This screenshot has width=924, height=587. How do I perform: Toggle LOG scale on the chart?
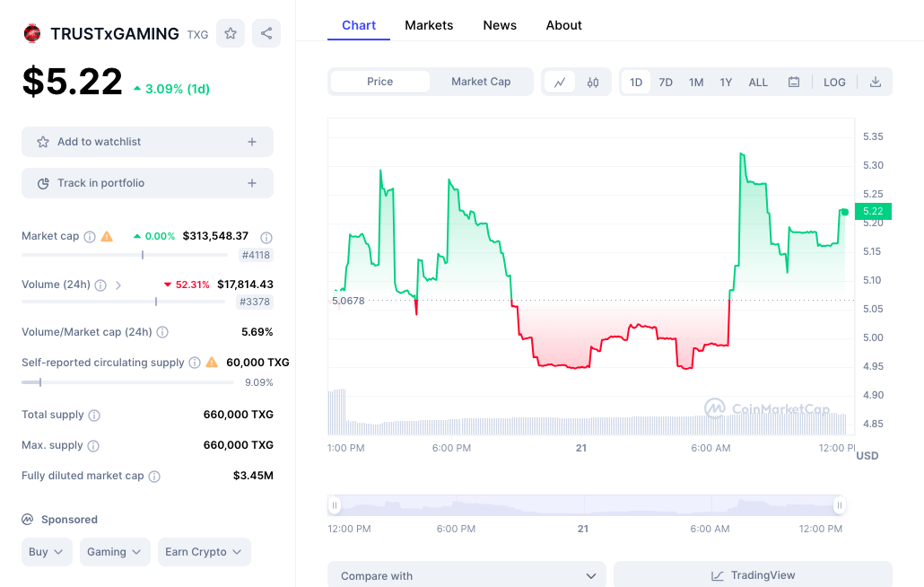(x=834, y=82)
